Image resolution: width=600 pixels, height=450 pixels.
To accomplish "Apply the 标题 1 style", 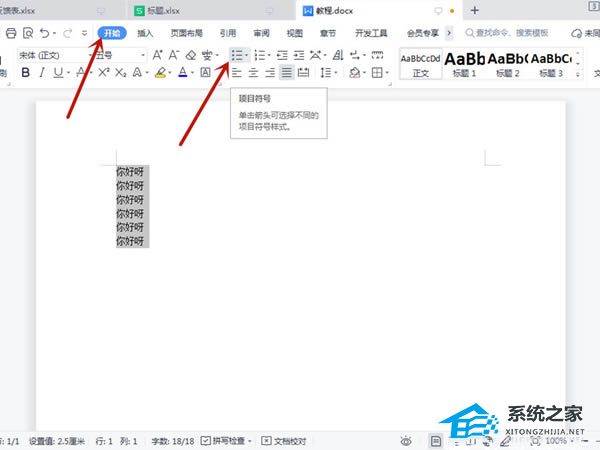I will (x=464, y=64).
